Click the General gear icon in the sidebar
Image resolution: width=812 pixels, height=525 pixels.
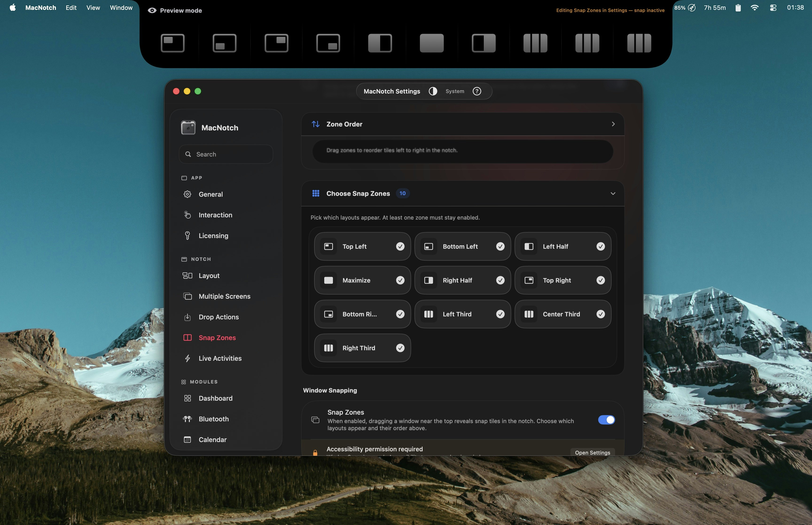click(187, 194)
